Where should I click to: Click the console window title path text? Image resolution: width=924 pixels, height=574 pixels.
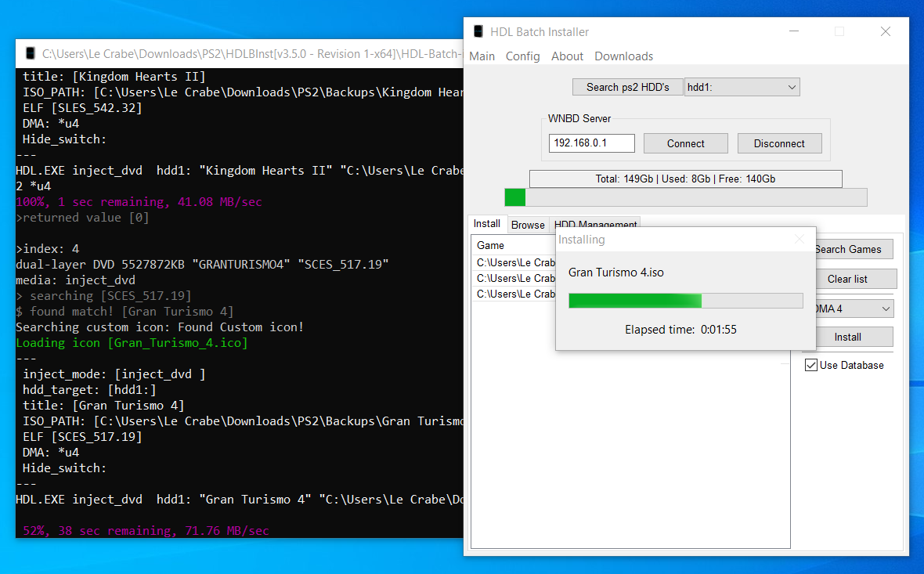tap(252, 53)
